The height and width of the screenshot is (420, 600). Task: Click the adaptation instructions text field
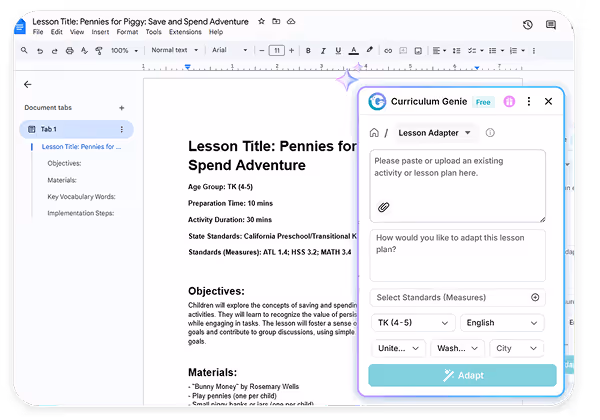(x=458, y=256)
